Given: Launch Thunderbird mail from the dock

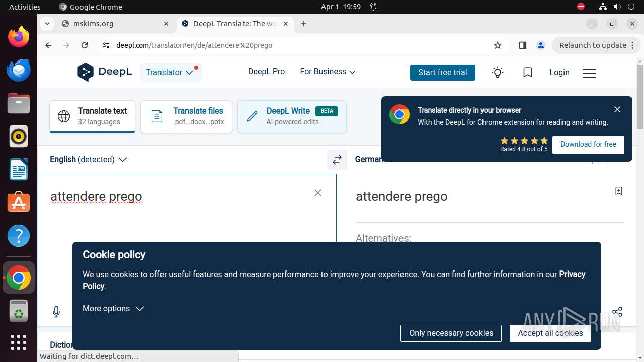Looking at the screenshot, I should [x=19, y=70].
